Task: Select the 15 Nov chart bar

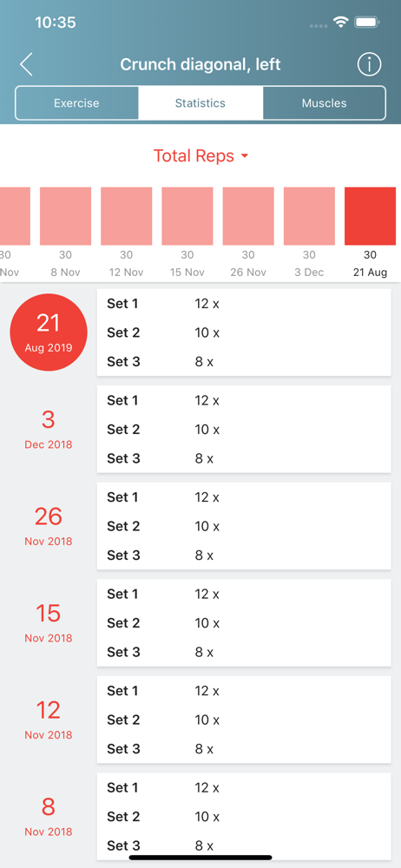Action: 187,216
